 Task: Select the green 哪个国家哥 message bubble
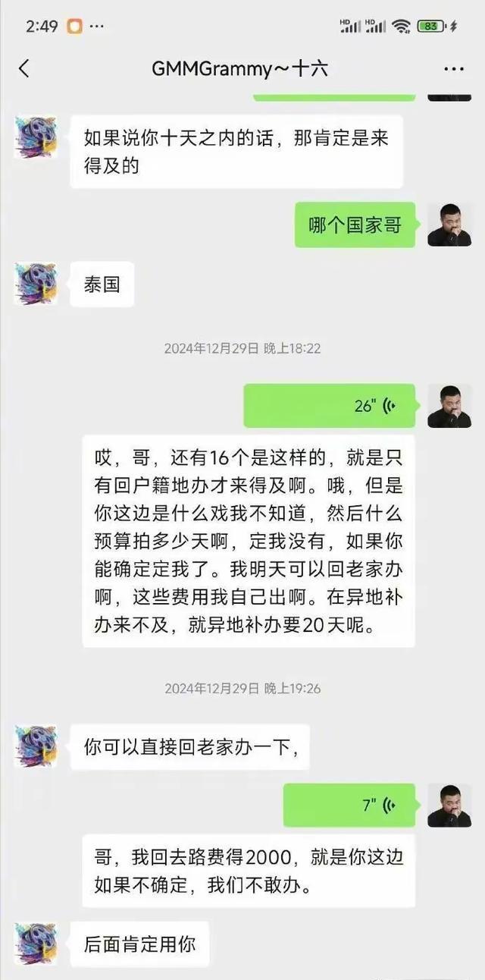coord(355,225)
